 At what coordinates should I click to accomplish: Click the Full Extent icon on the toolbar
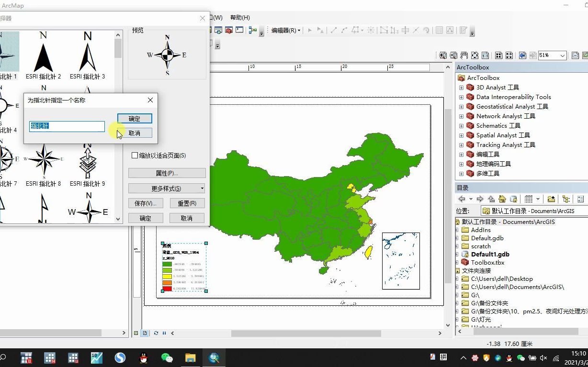coord(475,55)
